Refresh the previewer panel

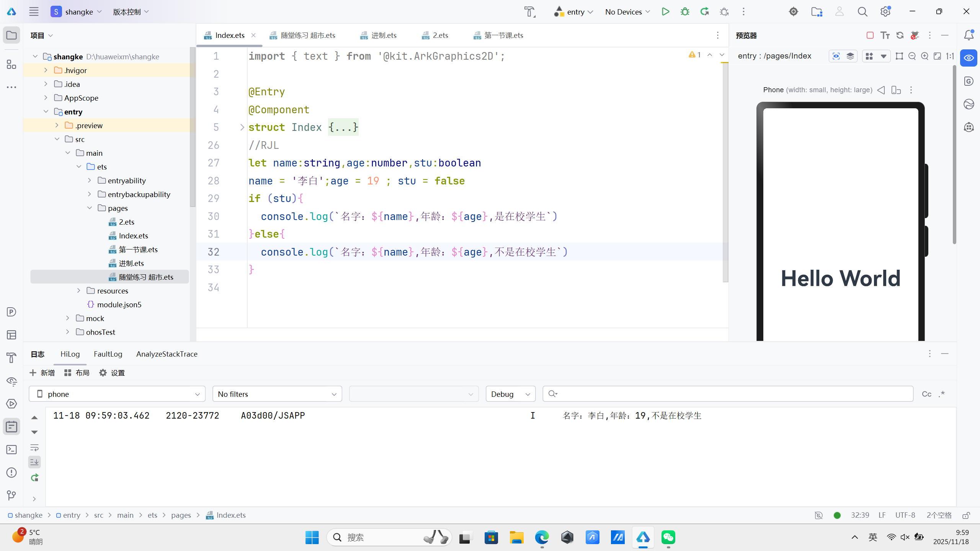pyautogui.click(x=900, y=35)
